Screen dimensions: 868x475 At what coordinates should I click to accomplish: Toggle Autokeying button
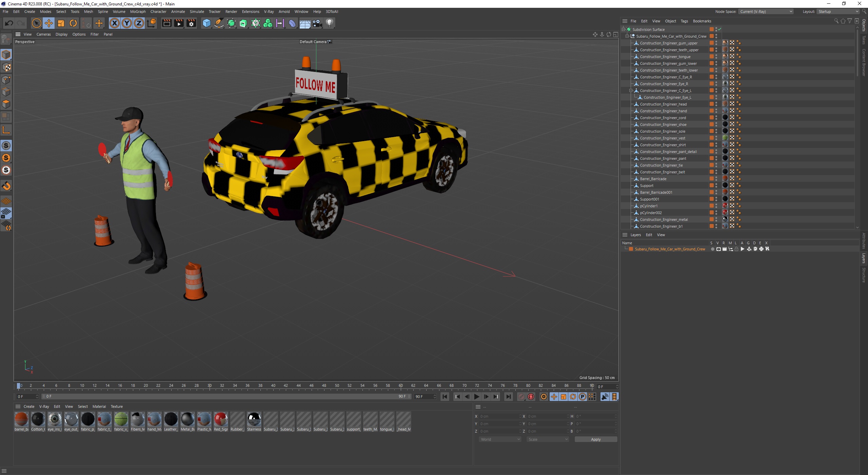click(531, 397)
